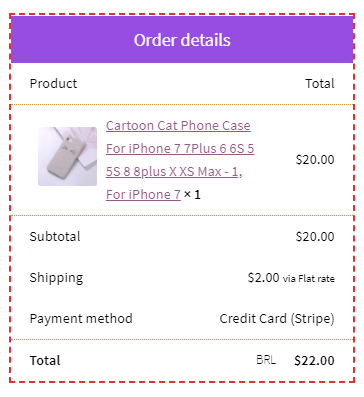The height and width of the screenshot is (397, 364).
Task: Click Credit Card (Stripe) payment value
Action: pyautogui.click(x=277, y=318)
